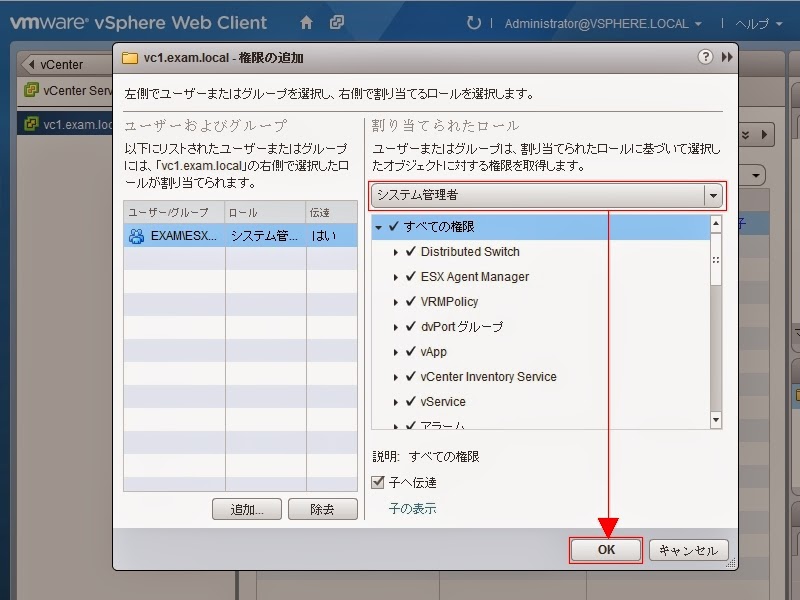The width and height of the screenshot is (800, 600).
Task: Toggle the vApp privilege checkmark
Action: coord(411,351)
